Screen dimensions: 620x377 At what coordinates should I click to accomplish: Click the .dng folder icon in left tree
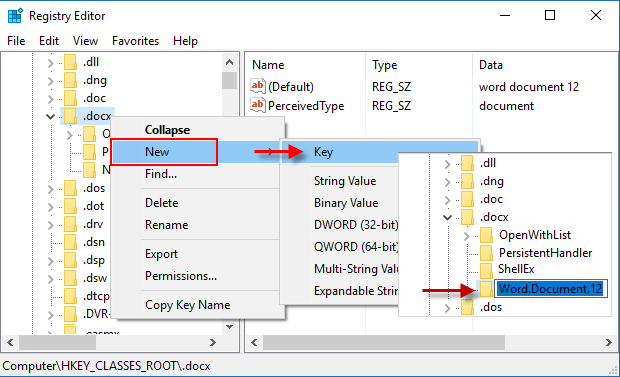point(70,80)
